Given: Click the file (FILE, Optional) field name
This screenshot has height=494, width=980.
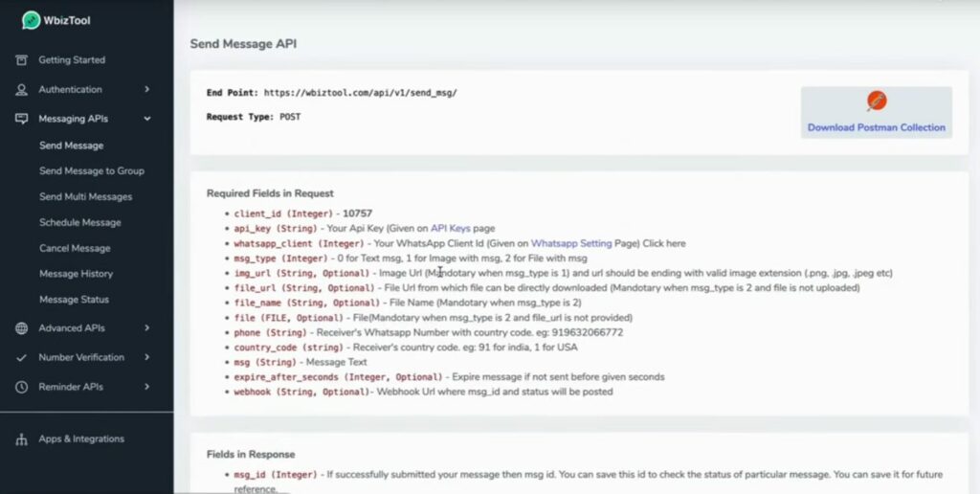Looking at the screenshot, I should (289, 318).
